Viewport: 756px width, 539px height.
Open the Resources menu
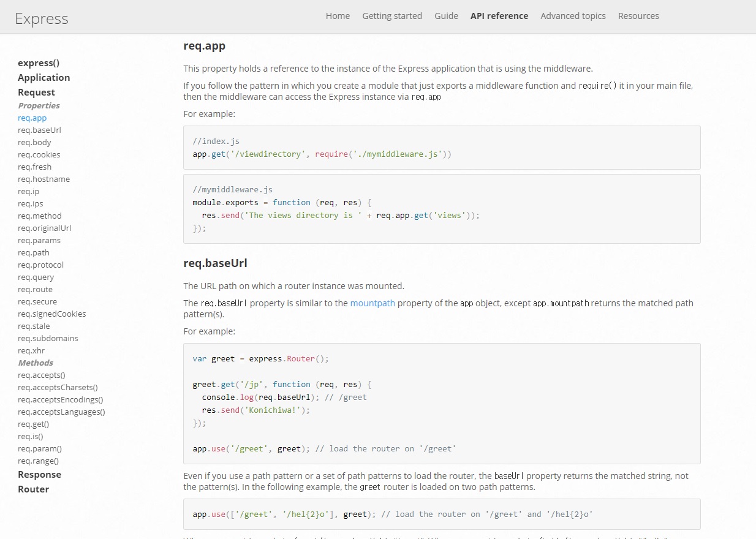[638, 16]
